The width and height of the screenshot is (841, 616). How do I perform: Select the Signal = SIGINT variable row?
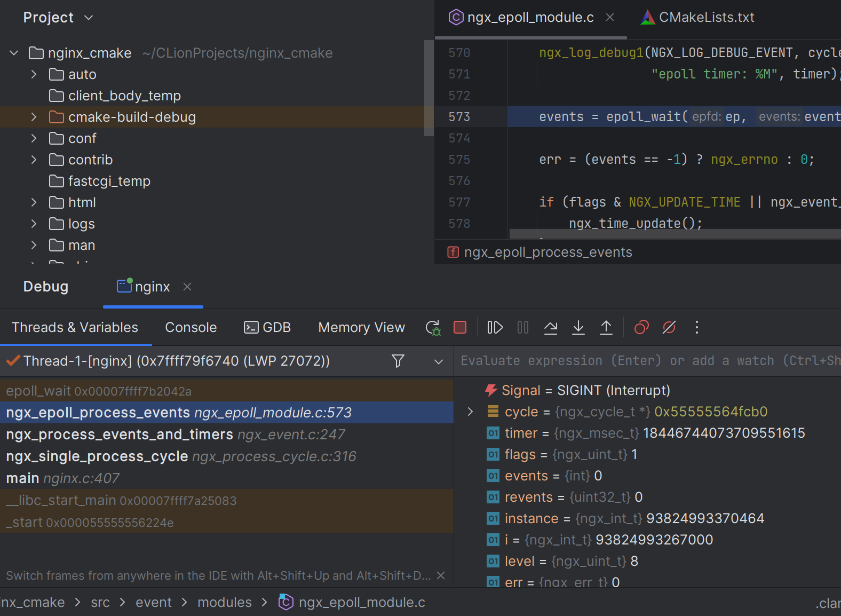648,390
